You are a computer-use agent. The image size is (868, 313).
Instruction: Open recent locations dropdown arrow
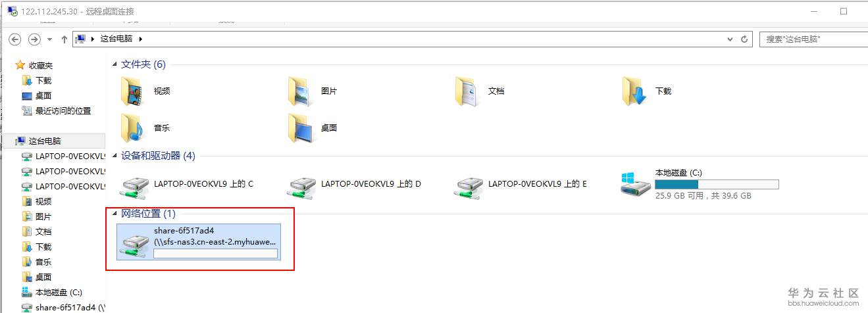click(x=49, y=39)
